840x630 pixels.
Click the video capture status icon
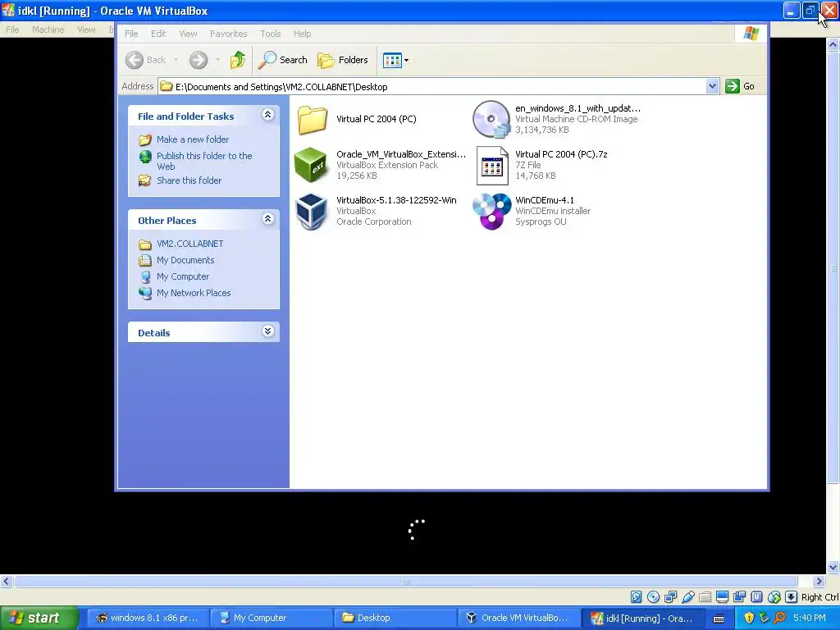739,597
